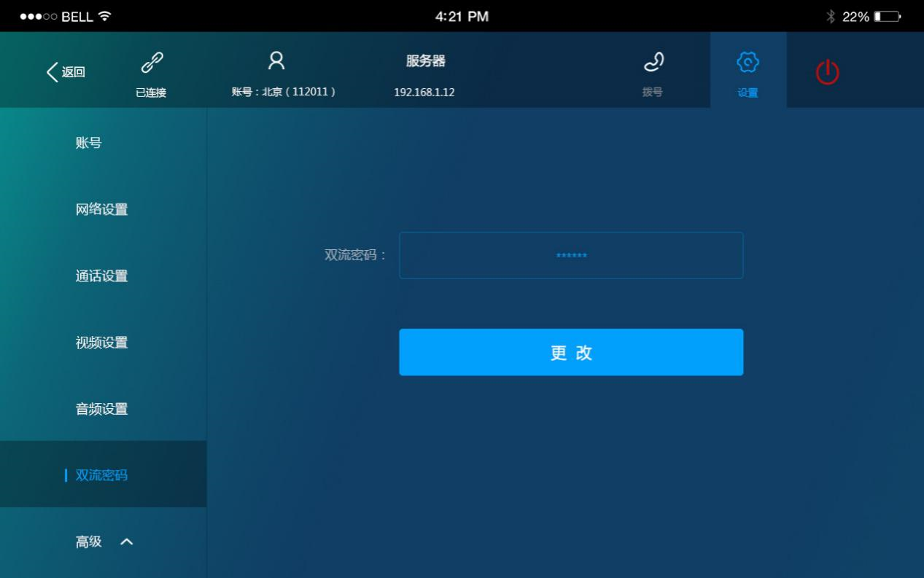The image size is (924, 578).
Task: Select the 设置 gear icon tab
Action: (x=748, y=63)
